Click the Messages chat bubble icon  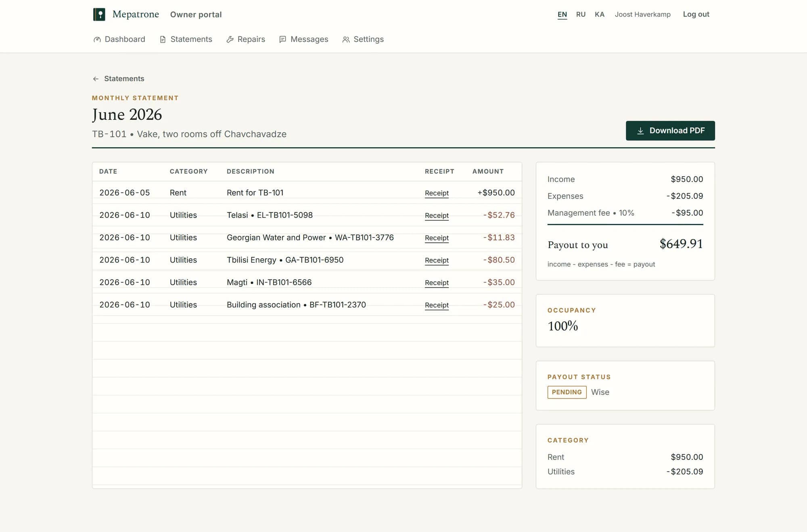283,40
